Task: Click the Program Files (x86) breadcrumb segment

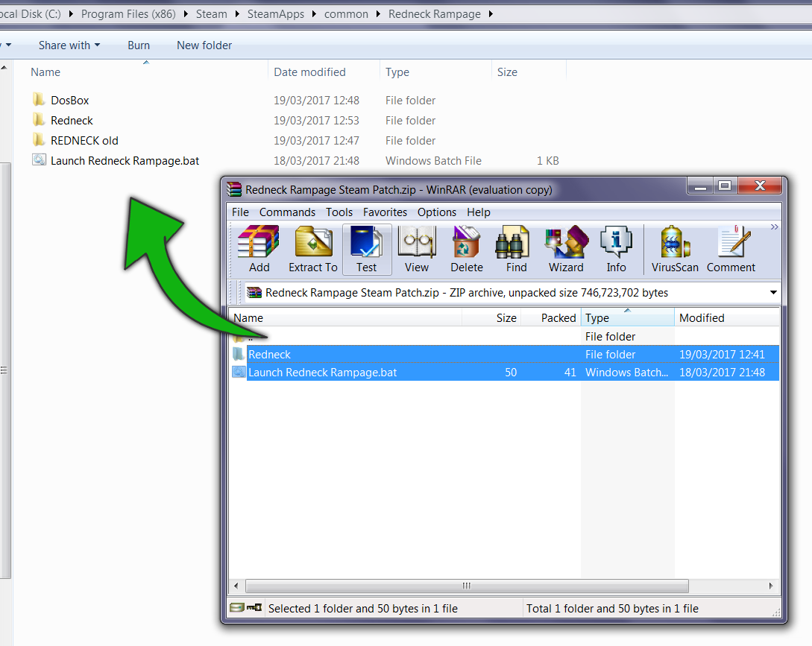Action: [128, 14]
